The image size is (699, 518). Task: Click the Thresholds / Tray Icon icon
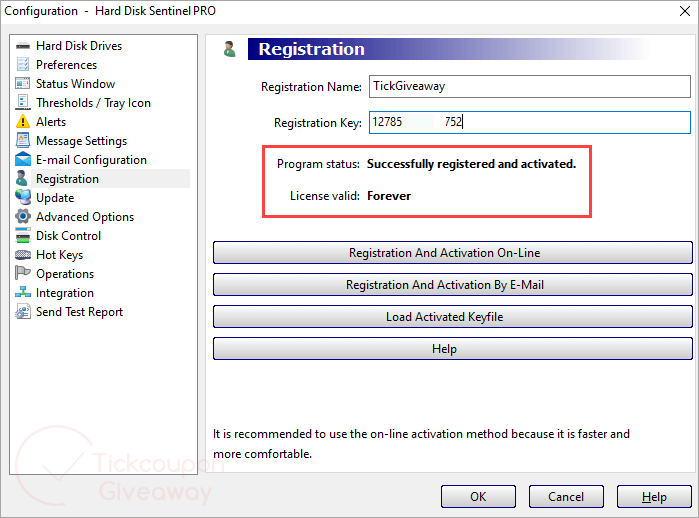(23, 103)
